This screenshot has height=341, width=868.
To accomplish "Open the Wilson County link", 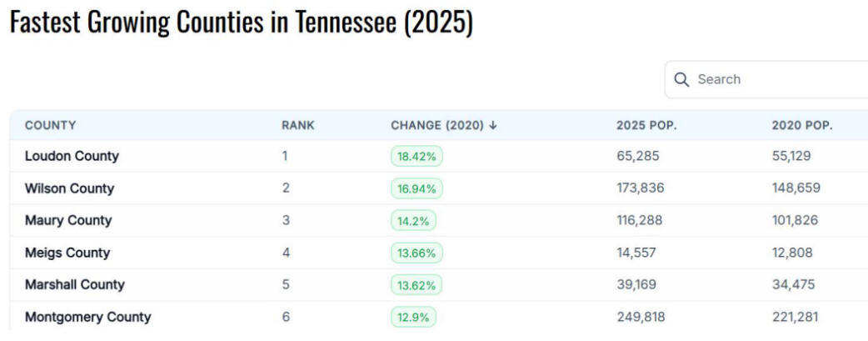I will tap(69, 188).
